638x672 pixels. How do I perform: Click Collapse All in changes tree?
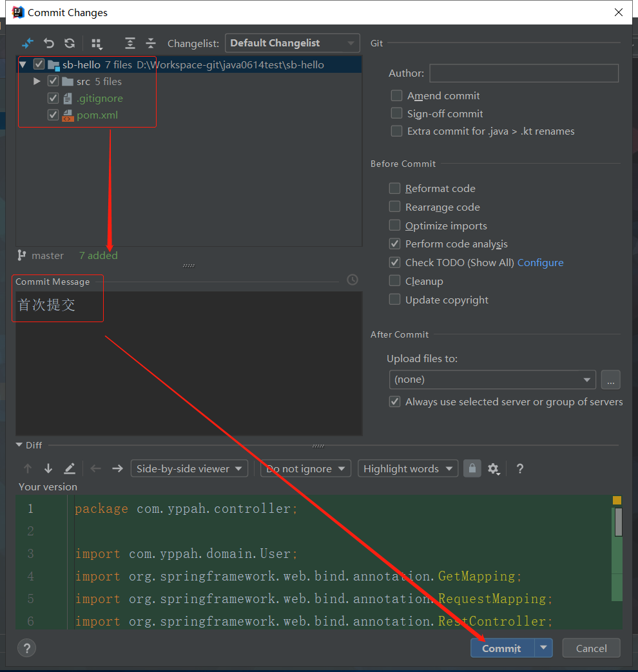(x=151, y=43)
